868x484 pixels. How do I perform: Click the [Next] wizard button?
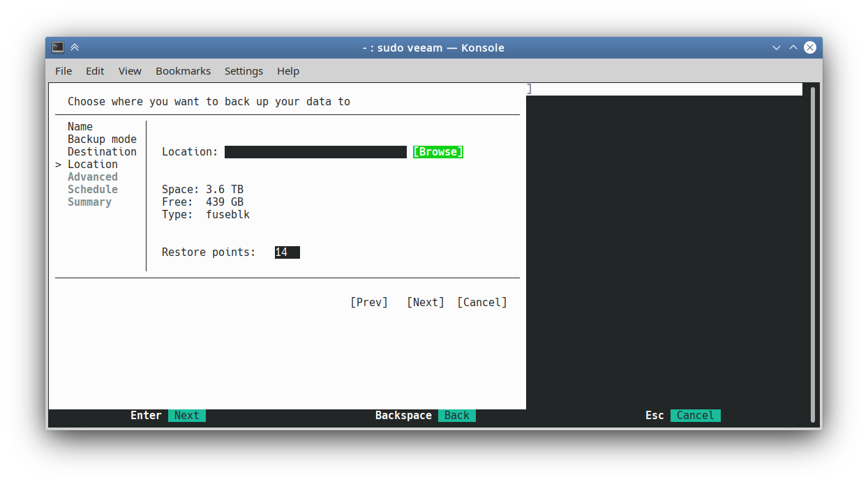coord(425,303)
